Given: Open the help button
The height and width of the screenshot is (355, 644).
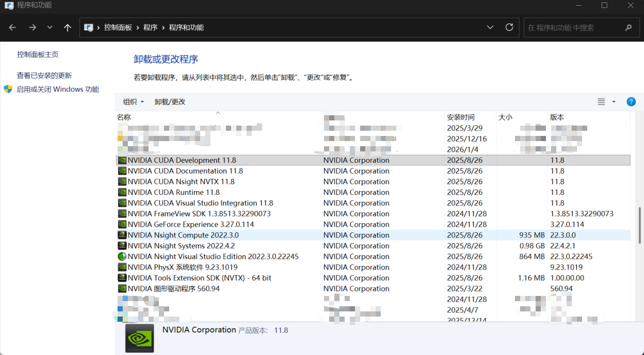Looking at the screenshot, I should coord(631,102).
